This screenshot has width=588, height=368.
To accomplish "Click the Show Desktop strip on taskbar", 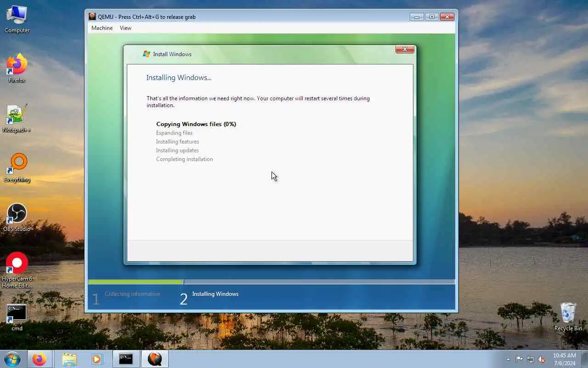I will [584, 359].
